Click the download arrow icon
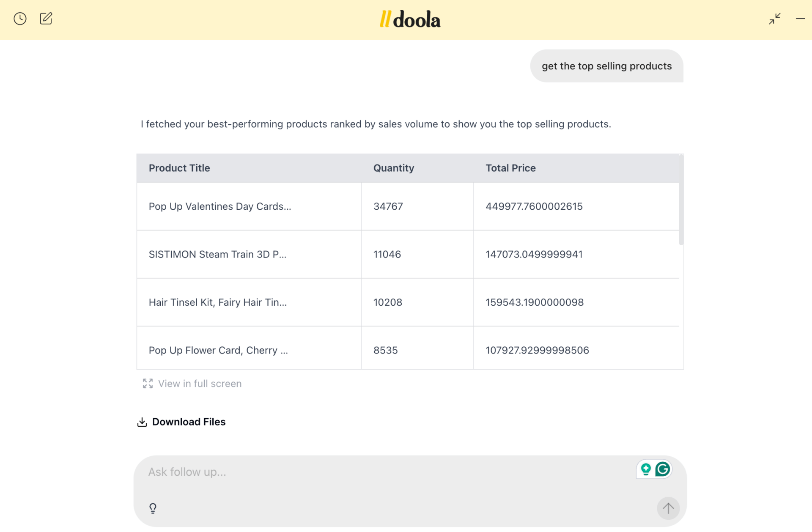 pos(142,422)
